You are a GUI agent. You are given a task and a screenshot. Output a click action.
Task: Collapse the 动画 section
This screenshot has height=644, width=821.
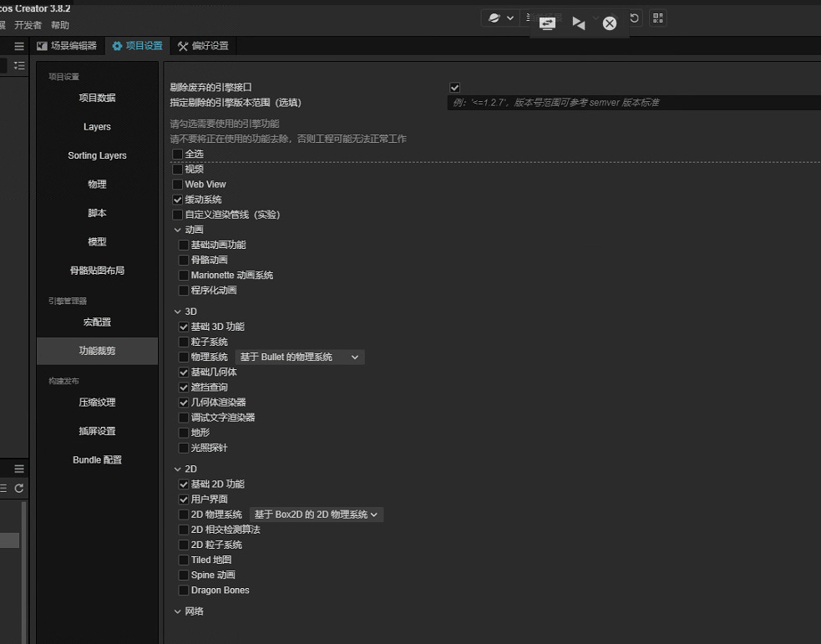pyautogui.click(x=178, y=230)
